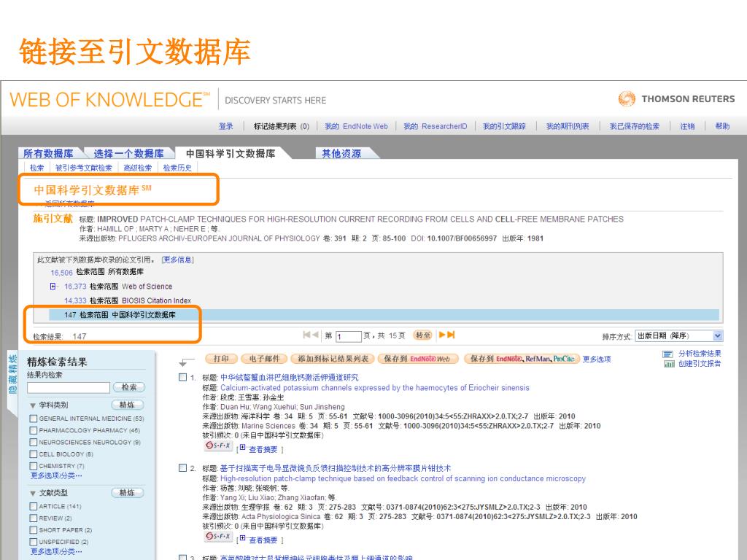Open Calcium-activated potassium channels title link
The image size is (747, 560).
pos(374,388)
